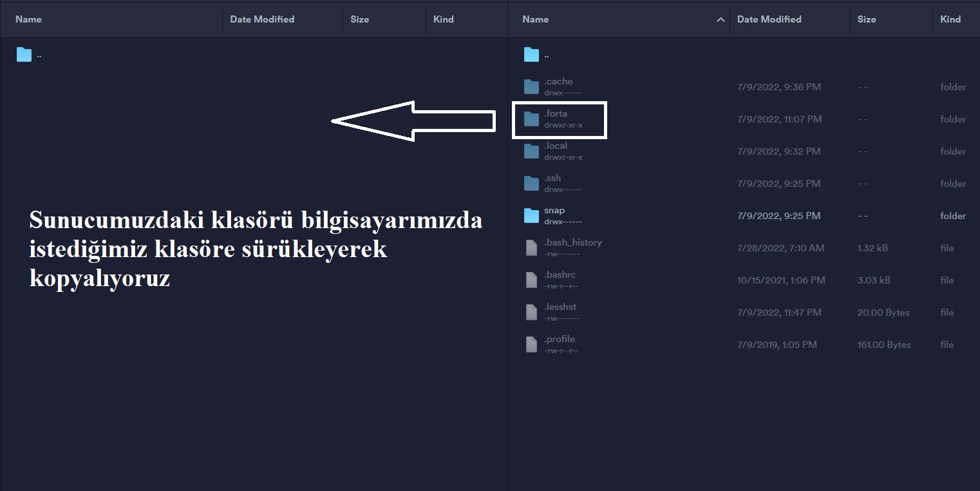Select the .local folder icon
The width and height of the screenshot is (980, 491).
click(x=531, y=151)
